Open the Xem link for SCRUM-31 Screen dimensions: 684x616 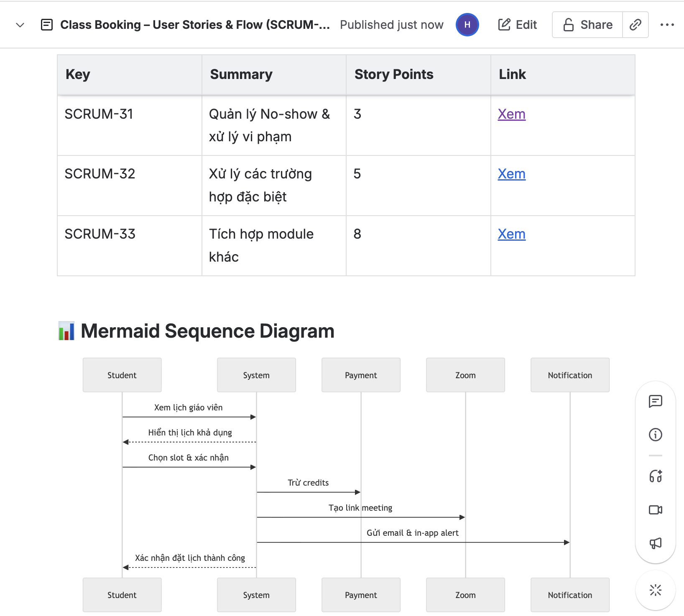click(x=511, y=114)
